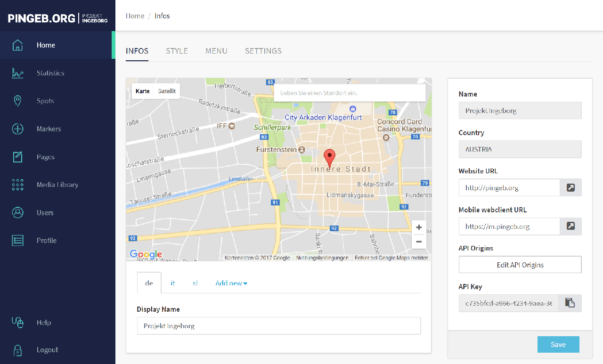Click Edit API Origins button
The image size is (603, 364).
pyautogui.click(x=520, y=265)
